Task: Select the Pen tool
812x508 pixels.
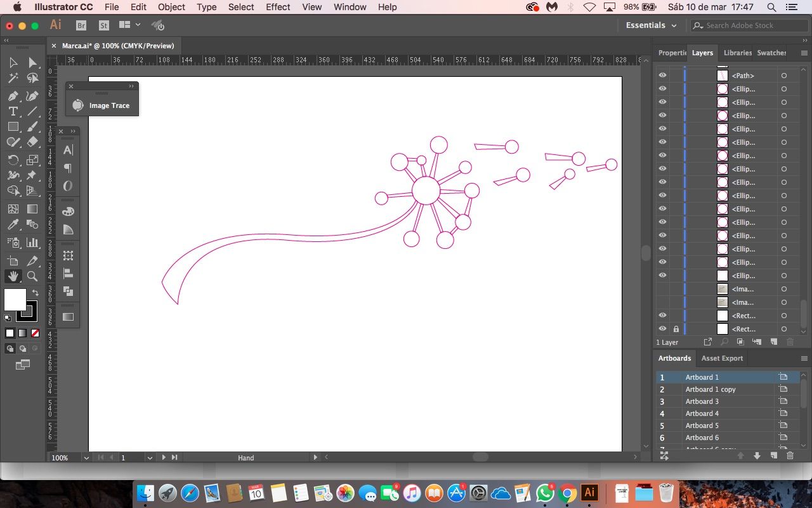Action: tap(13, 96)
